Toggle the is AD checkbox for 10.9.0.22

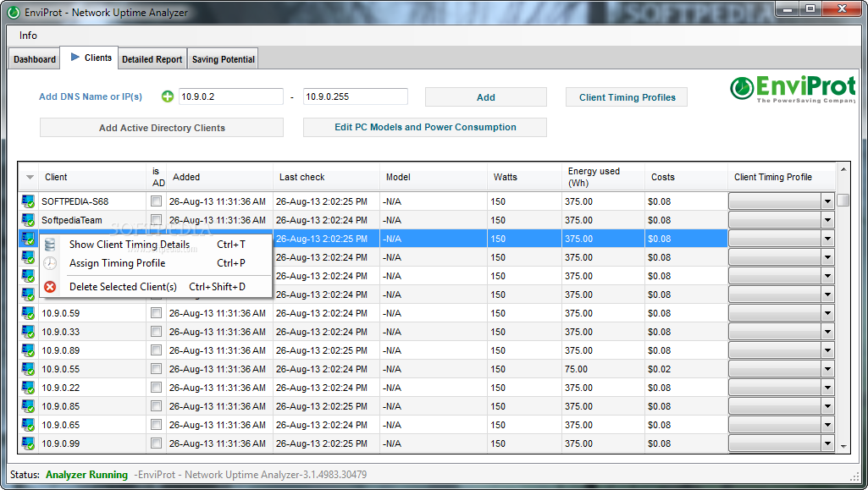tap(156, 388)
